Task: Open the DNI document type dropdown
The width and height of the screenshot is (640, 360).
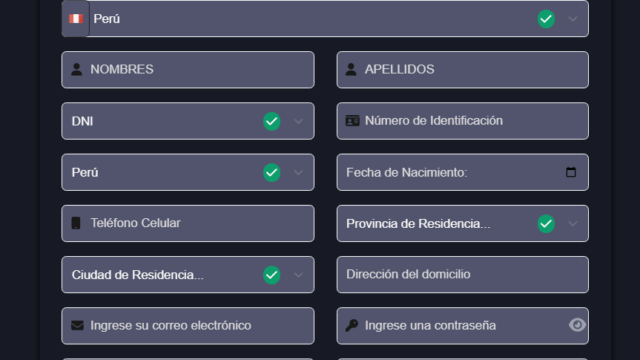Action: pos(188,121)
